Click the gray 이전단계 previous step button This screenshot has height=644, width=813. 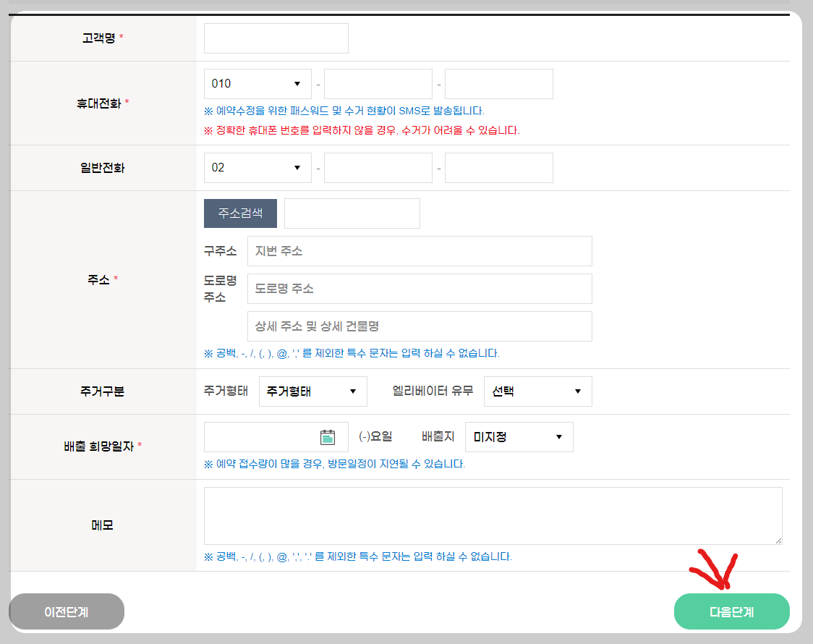66,611
